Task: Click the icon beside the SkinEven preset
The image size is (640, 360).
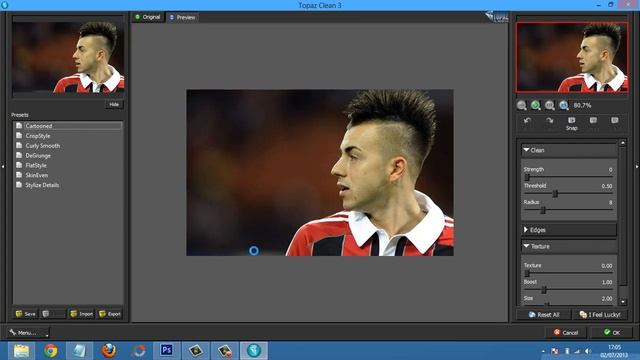Action: pyautogui.click(x=19, y=175)
